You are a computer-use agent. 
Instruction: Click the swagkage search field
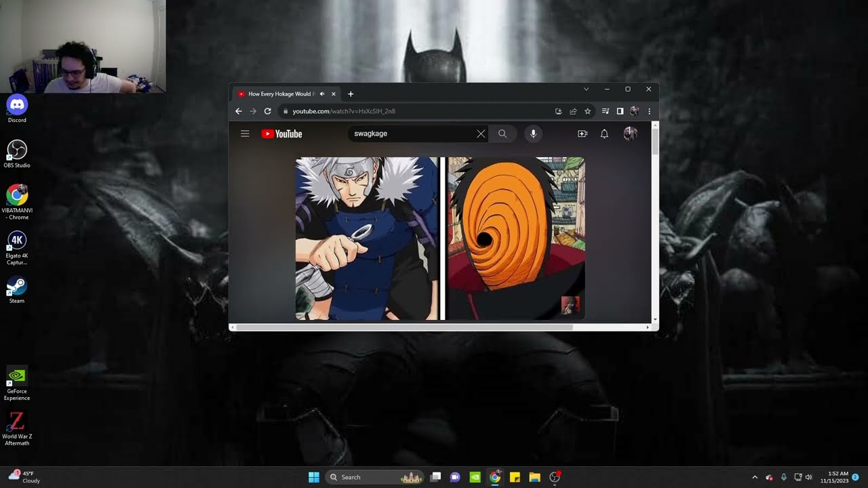tap(414, 134)
